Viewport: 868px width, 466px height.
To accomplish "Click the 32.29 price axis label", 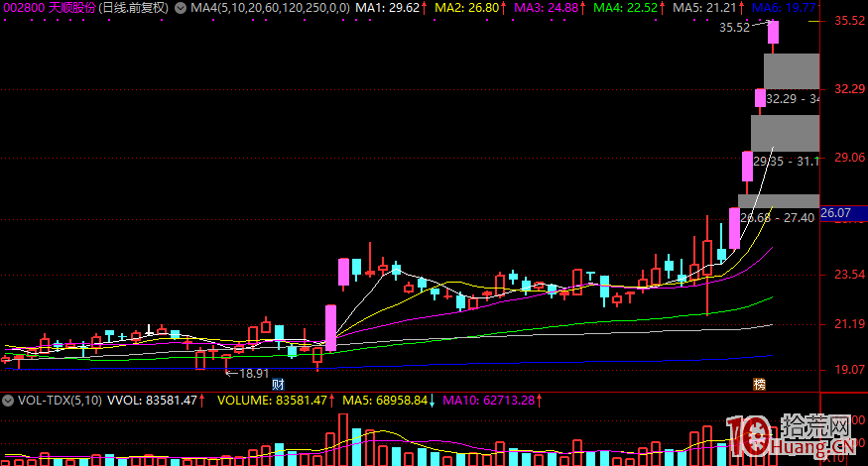I will pos(850,89).
